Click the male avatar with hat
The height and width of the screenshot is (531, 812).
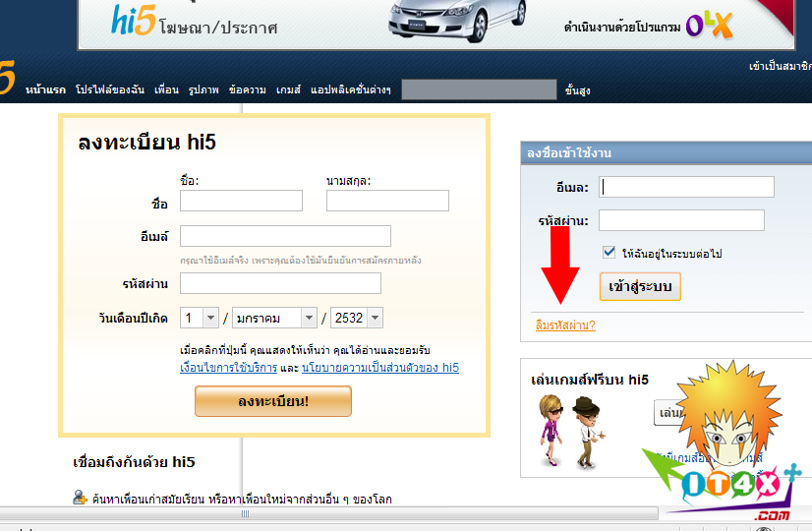(x=587, y=432)
